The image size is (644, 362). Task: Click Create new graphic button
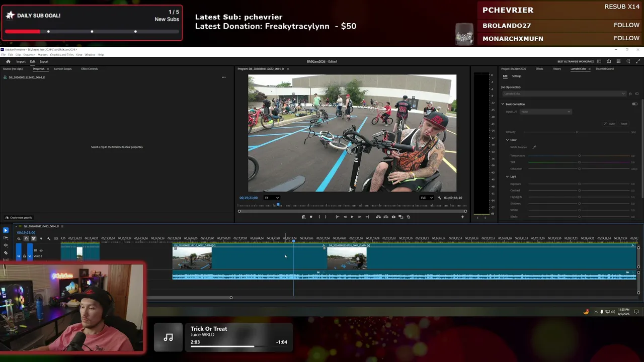click(19, 218)
